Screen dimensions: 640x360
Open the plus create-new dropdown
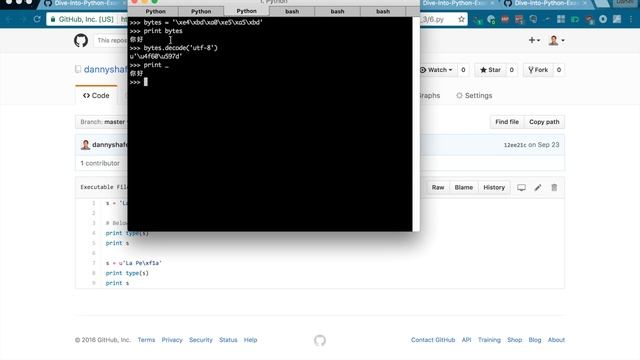point(534,40)
